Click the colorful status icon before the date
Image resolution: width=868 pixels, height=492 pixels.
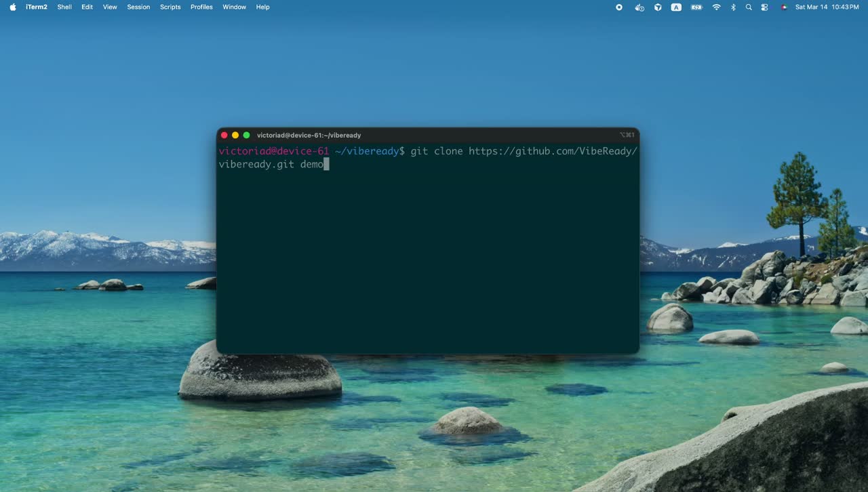[x=784, y=7]
